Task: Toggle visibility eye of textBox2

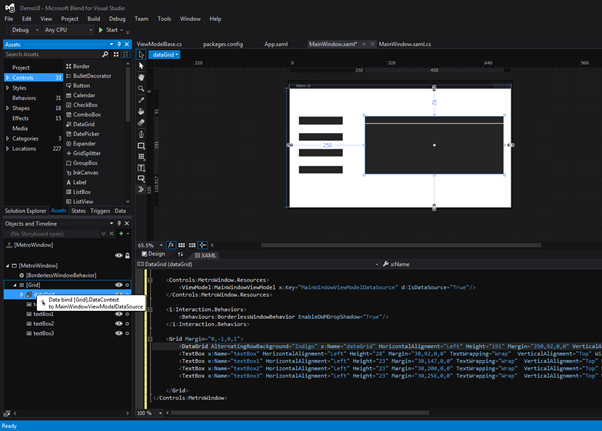Action: [x=119, y=324]
